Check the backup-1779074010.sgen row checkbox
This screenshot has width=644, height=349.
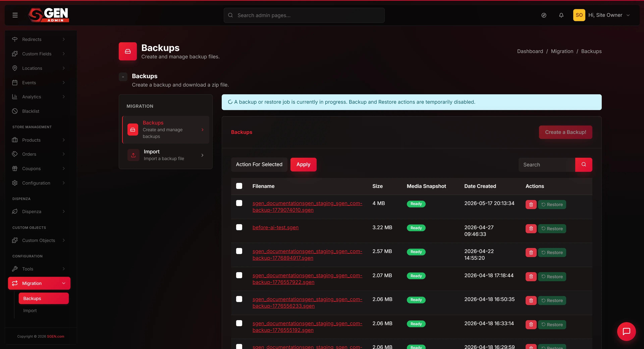coord(239,203)
